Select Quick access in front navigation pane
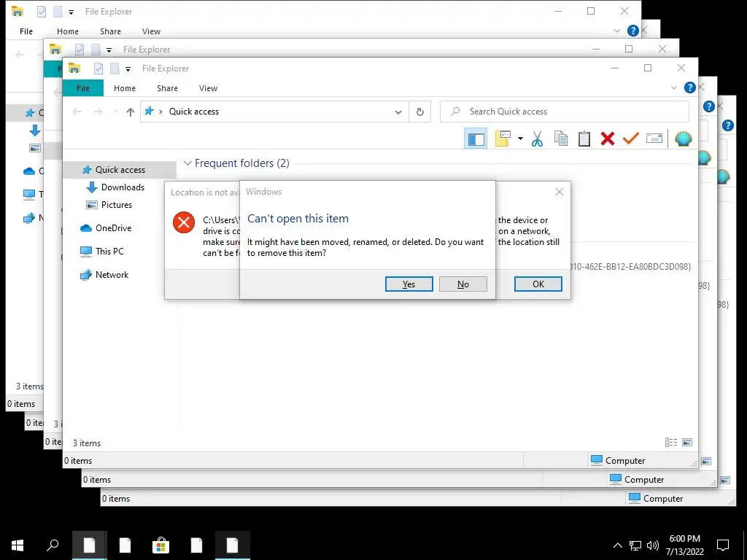 120,170
